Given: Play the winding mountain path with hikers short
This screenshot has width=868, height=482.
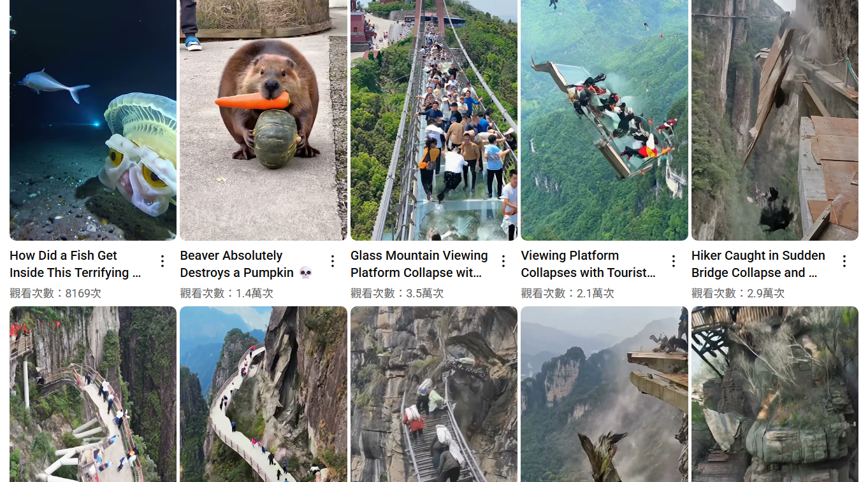Looking at the screenshot, I should pos(263,394).
